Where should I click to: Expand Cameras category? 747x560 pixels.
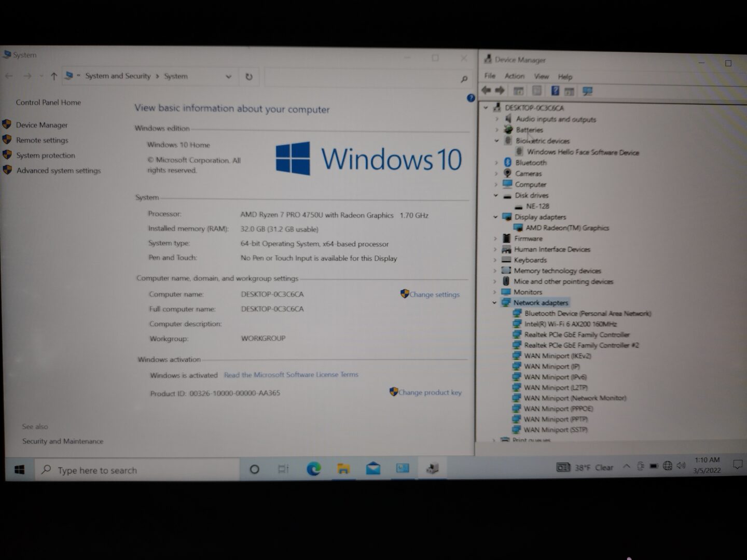[x=496, y=173]
